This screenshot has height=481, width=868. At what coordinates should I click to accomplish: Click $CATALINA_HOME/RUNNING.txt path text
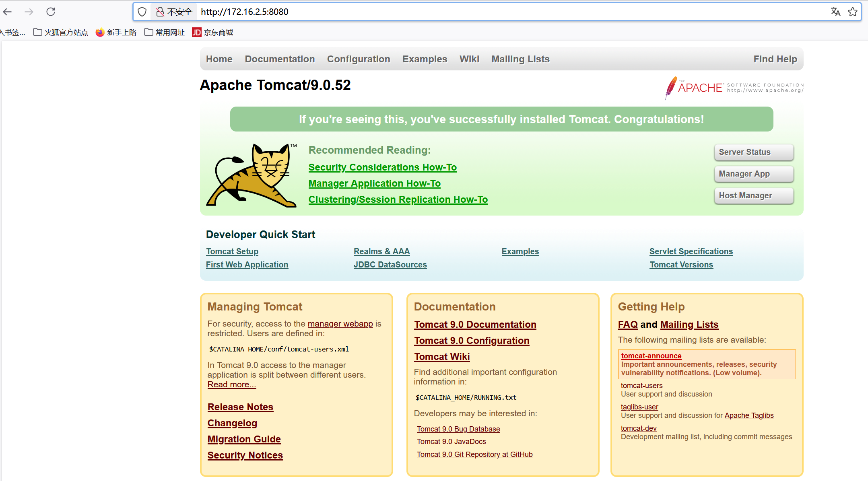tap(466, 397)
